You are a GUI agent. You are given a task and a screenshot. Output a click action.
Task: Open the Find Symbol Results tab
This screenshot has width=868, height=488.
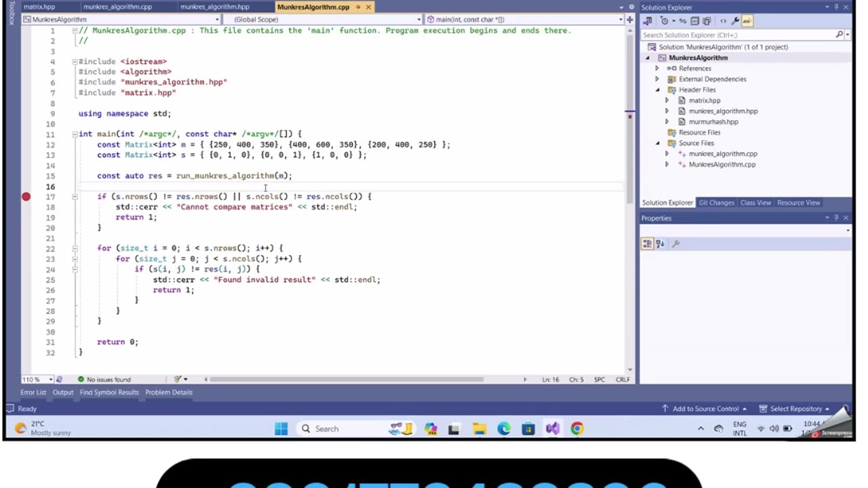(x=109, y=392)
